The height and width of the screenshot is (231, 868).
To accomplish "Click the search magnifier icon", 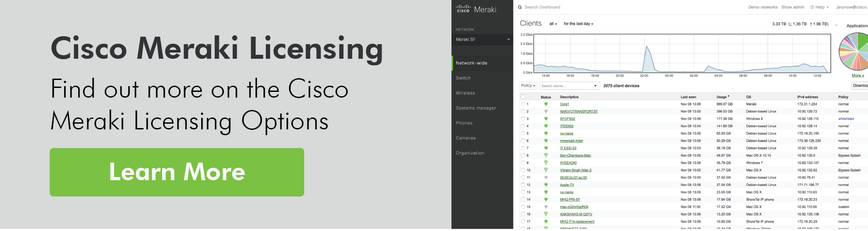I will [520, 7].
